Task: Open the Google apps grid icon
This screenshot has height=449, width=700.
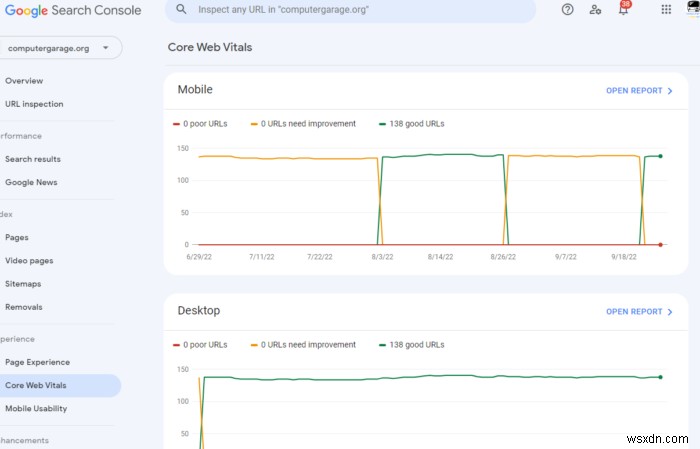Action: click(x=666, y=9)
